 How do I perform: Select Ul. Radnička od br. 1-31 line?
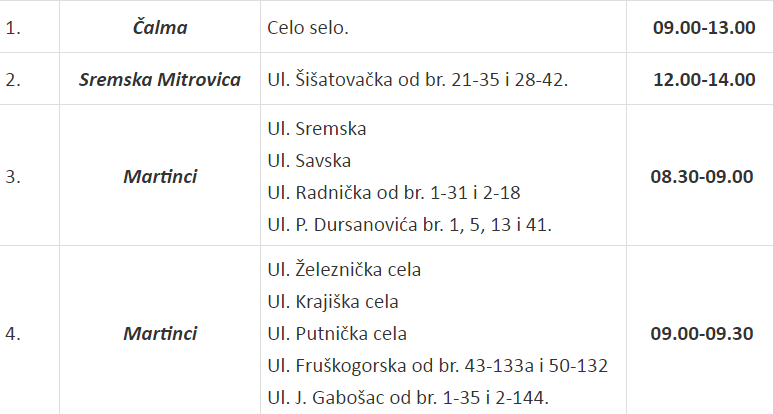394,193
